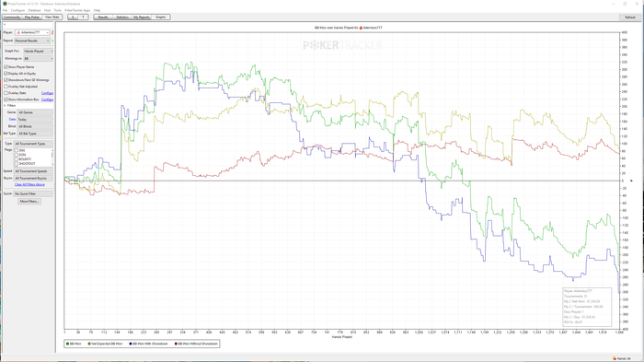Click the Refresh button
The width and height of the screenshot is (644, 362).
630,18
